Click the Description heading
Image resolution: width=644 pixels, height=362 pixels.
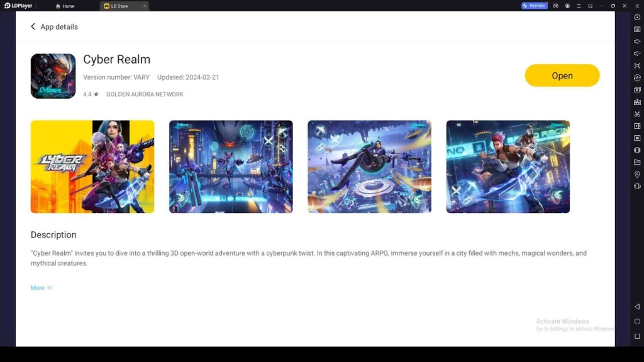coord(53,235)
